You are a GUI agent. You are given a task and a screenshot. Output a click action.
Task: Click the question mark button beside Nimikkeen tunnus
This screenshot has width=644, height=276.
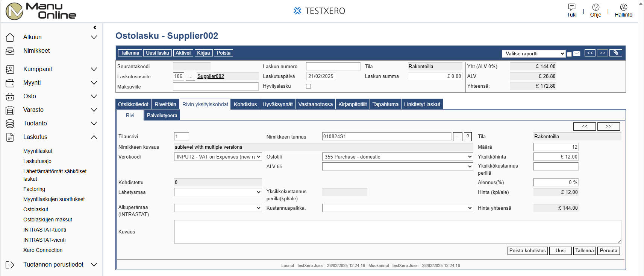[468, 137]
